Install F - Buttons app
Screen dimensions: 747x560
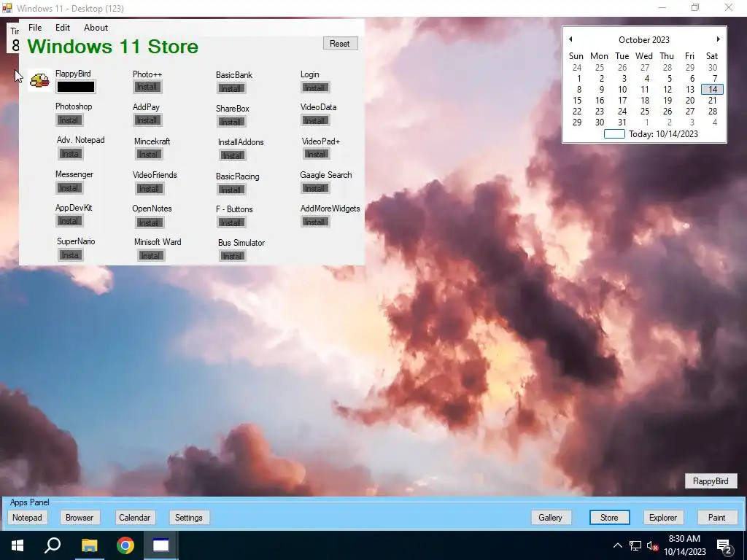coord(231,222)
